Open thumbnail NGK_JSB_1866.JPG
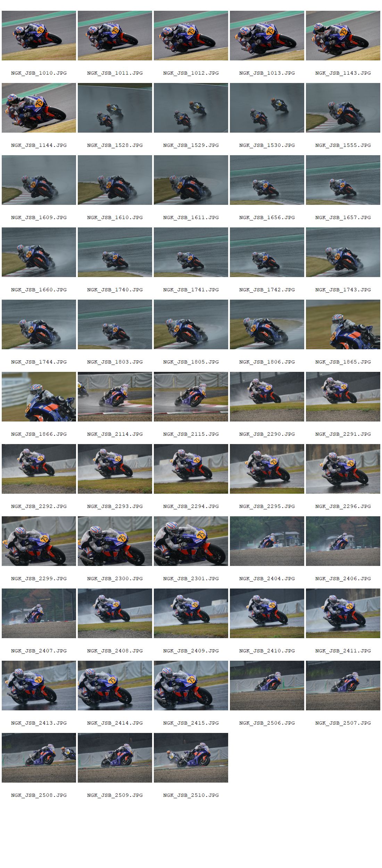382x868 pixels. tap(39, 397)
